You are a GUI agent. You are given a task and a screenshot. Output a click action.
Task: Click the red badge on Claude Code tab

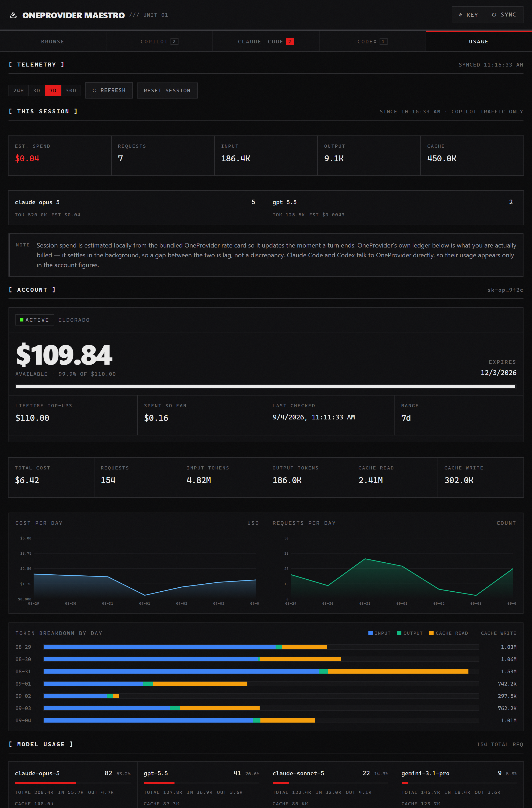pyautogui.click(x=290, y=42)
